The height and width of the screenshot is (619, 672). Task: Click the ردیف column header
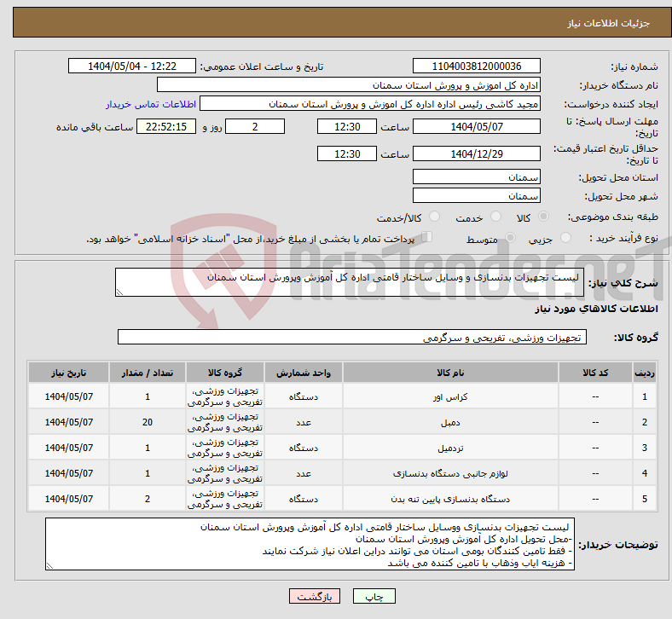pos(645,373)
